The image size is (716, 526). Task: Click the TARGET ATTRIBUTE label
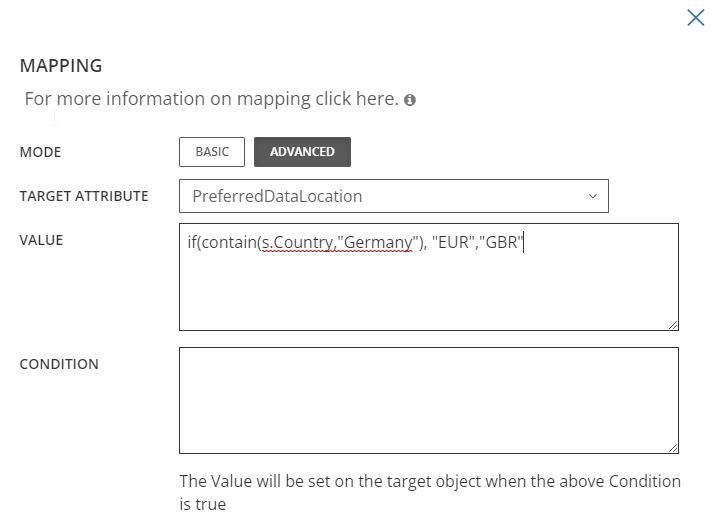84,196
